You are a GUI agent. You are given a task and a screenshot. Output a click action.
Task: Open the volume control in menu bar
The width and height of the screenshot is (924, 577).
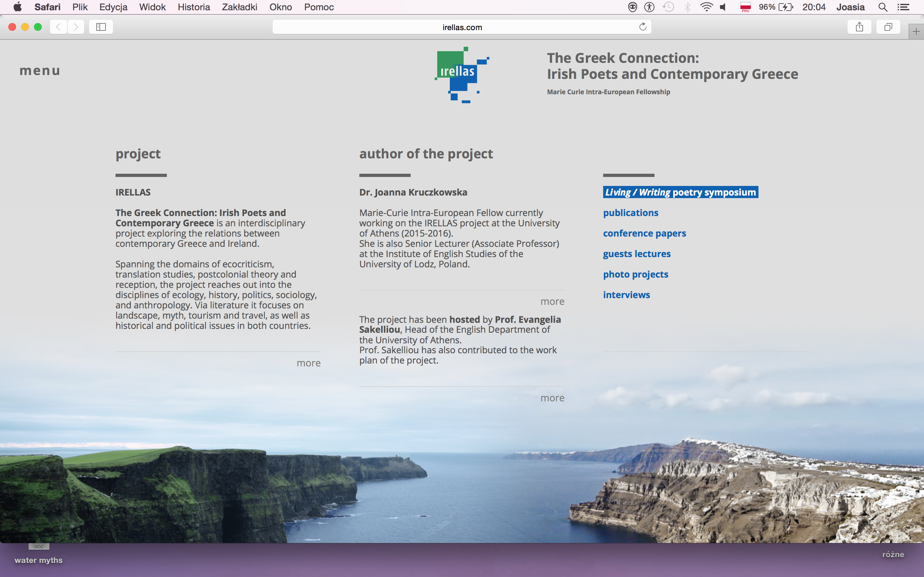[723, 7]
